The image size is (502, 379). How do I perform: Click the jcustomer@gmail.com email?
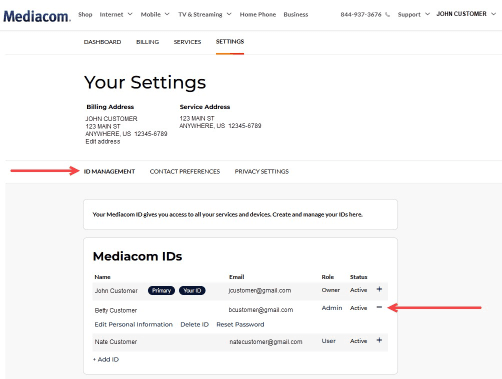pos(260,290)
